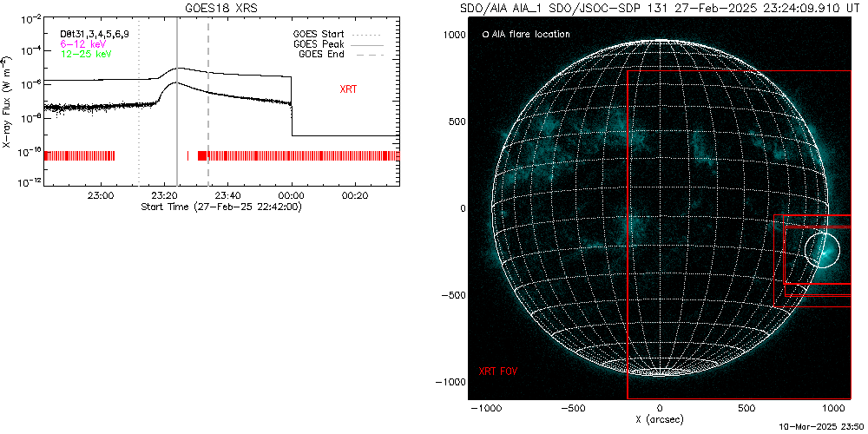Viewport: 868px width, 434px height.
Task: Click the 'GOES18 XRS' plot title
Action: click(x=221, y=8)
